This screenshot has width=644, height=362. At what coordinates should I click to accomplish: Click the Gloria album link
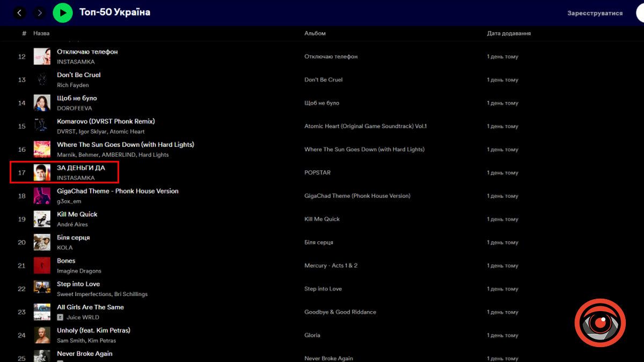312,335
